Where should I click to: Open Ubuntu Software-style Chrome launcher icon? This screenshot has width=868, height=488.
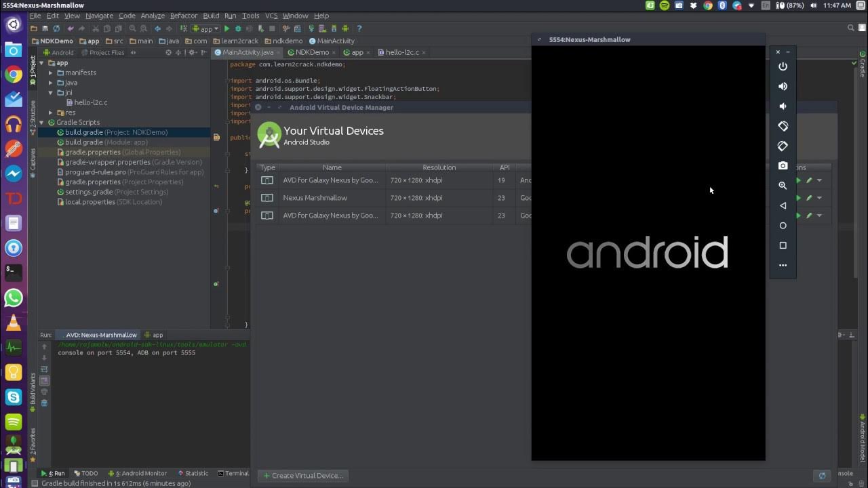pyautogui.click(x=14, y=75)
